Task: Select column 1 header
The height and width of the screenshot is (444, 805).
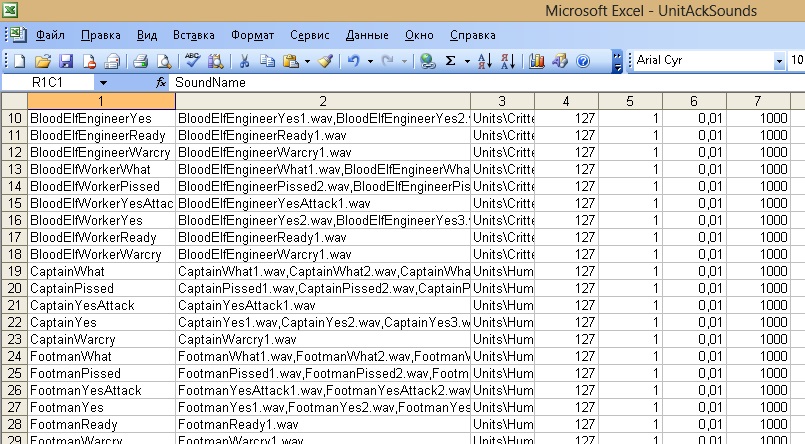Action: (x=101, y=101)
